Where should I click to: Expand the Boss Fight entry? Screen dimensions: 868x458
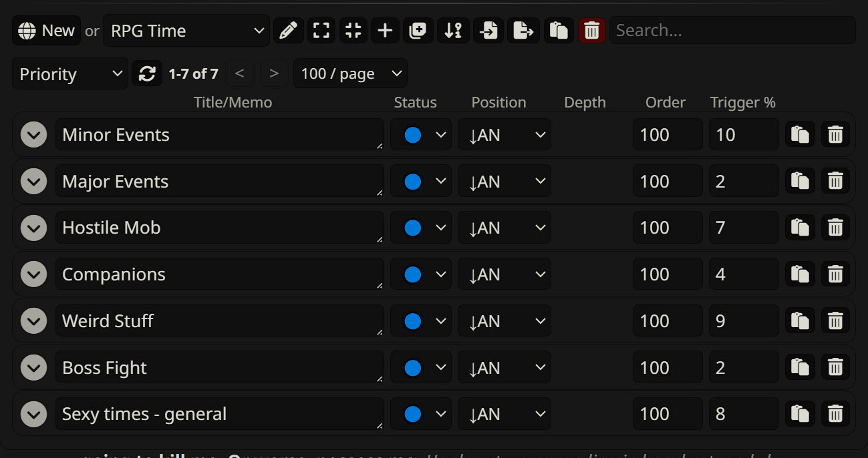[33, 368]
